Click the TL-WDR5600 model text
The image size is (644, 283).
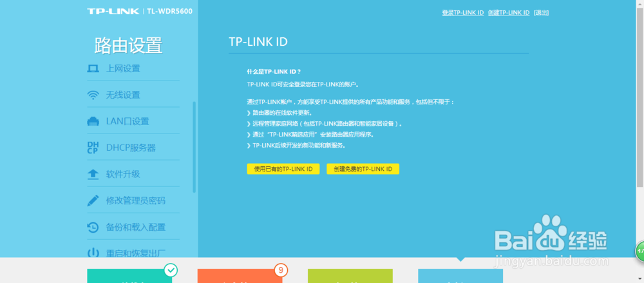click(x=169, y=11)
